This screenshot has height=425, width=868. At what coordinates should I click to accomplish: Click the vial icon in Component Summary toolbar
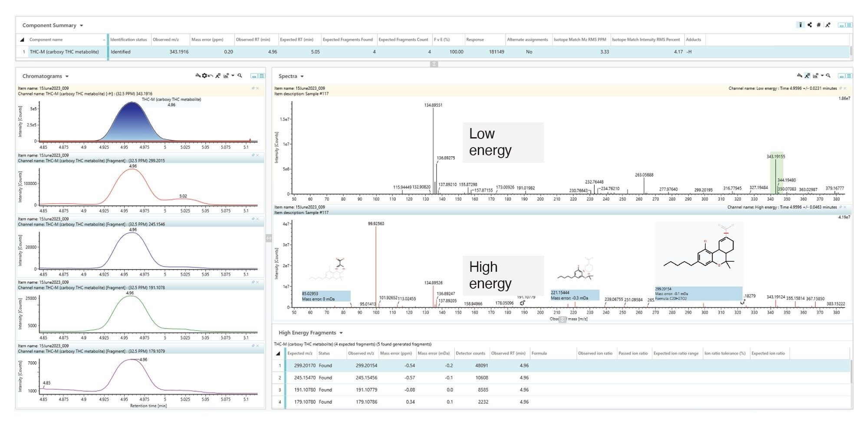coord(801,25)
